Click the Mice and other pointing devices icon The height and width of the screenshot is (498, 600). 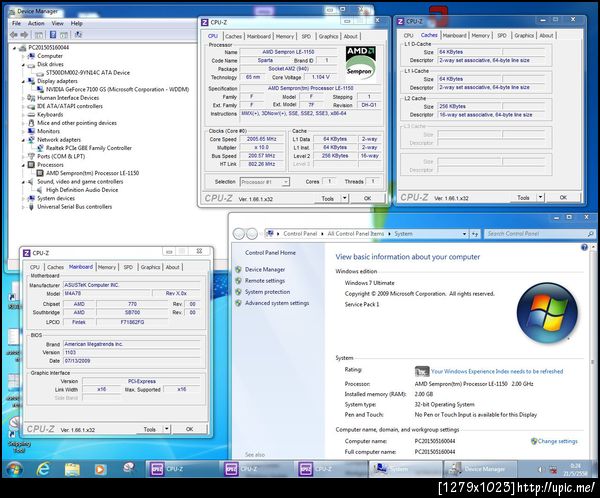[x=31, y=123]
